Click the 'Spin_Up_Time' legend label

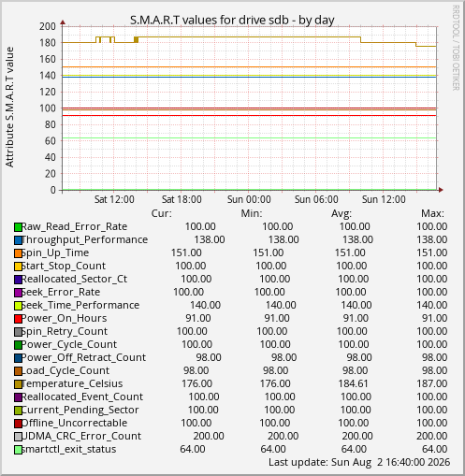55,252
